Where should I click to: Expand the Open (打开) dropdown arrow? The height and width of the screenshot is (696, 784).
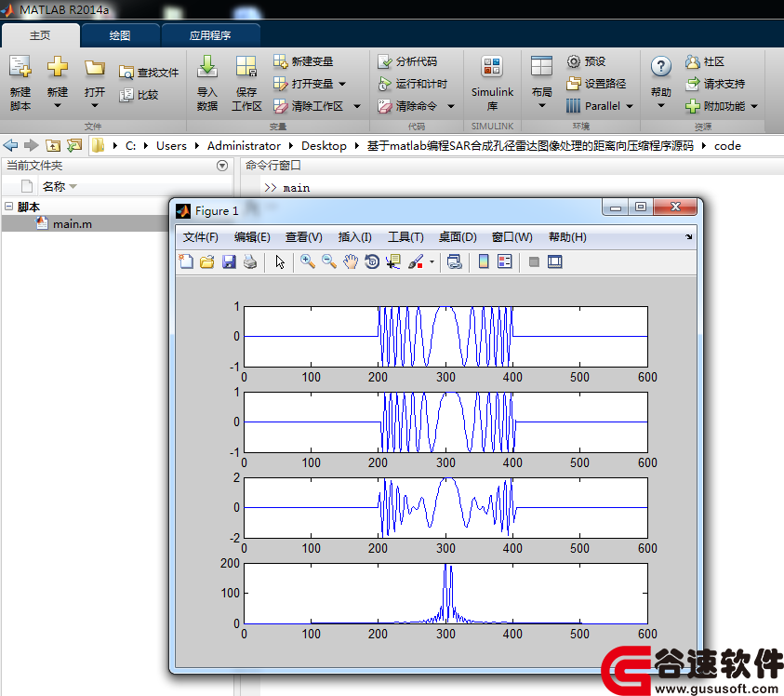coord(95,105)
